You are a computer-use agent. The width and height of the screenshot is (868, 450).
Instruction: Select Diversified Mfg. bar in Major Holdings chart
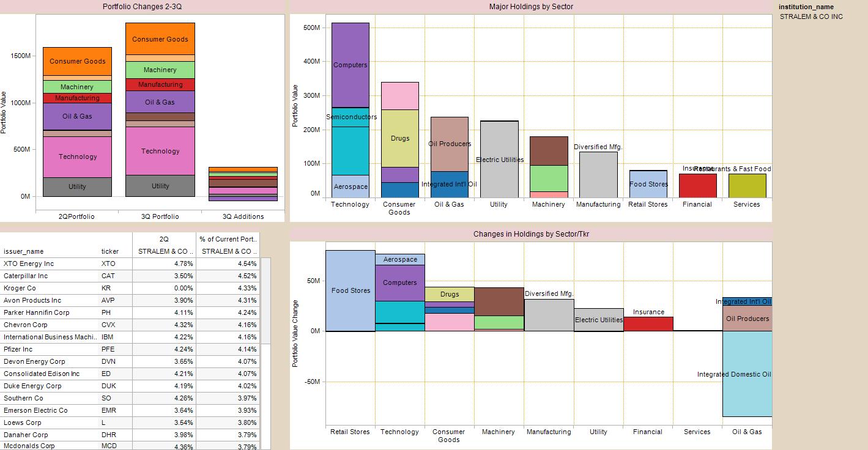(x=598, y=174)
